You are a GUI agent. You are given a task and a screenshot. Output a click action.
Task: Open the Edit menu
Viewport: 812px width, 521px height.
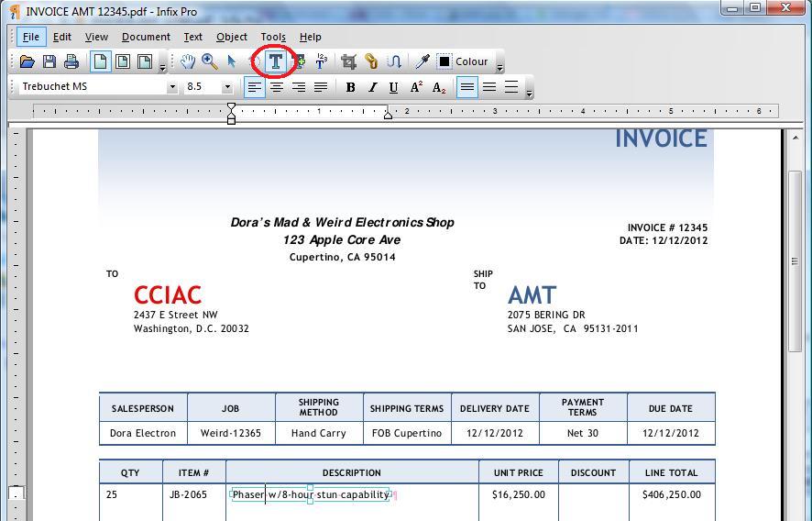point(62,37)
